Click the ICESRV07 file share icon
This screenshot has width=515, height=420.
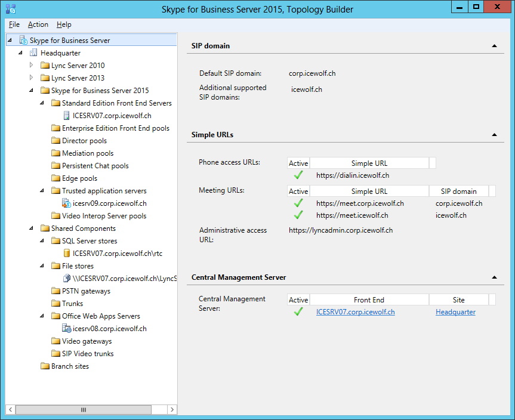coord(67,279)
